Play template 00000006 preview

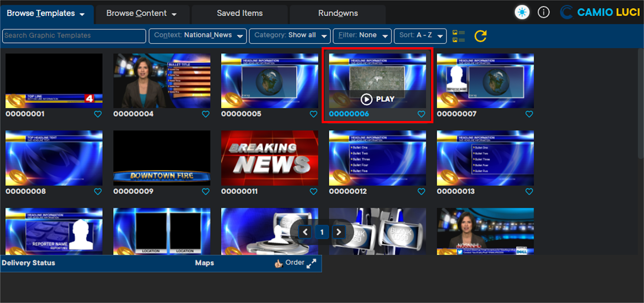tap(377, 99)
